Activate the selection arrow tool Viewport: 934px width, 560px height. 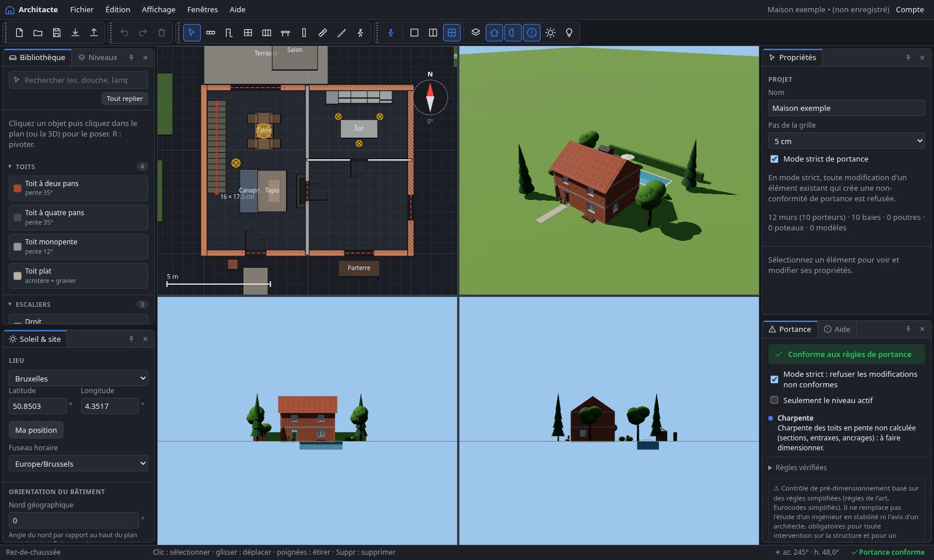coord(192,33)
